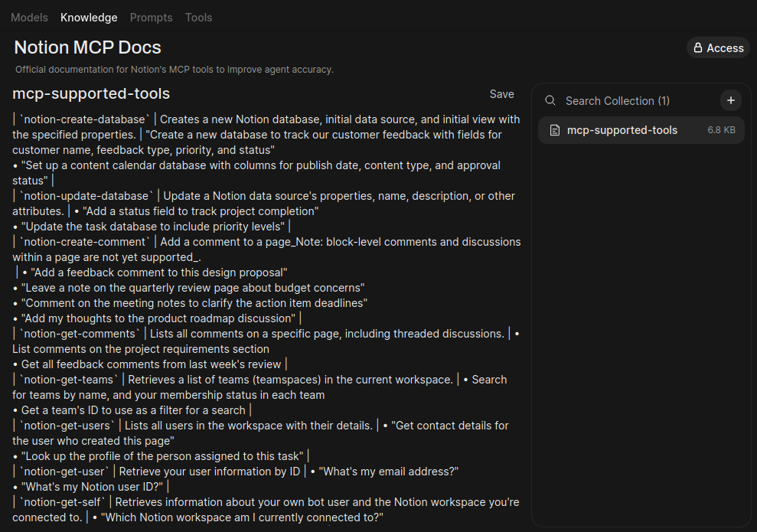757x532 pixels.
Task: Open the Tools tab
Action: 198,17
